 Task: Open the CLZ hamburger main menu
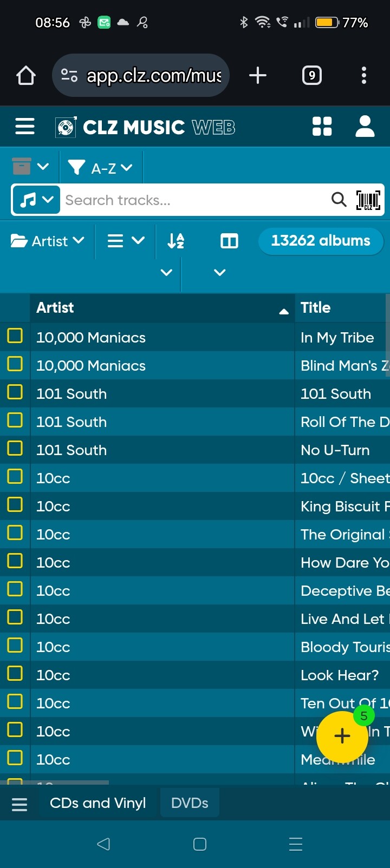click(25, 127)
